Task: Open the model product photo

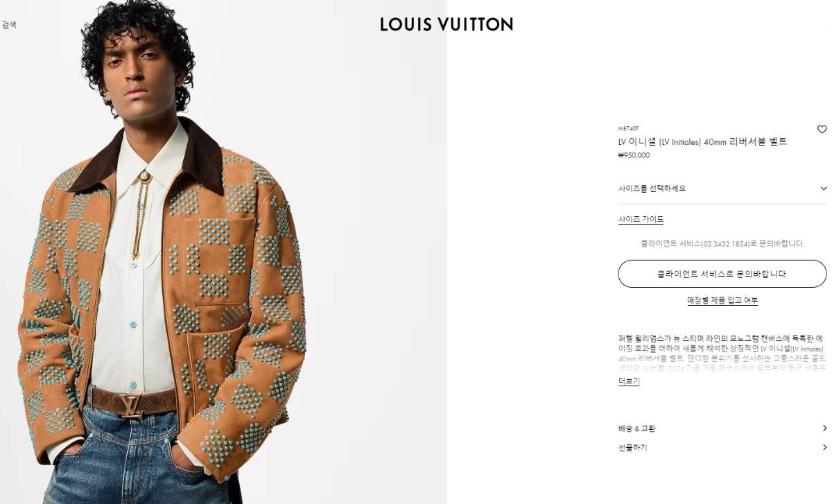Action: pyautogui.click(x=223, y=252)
